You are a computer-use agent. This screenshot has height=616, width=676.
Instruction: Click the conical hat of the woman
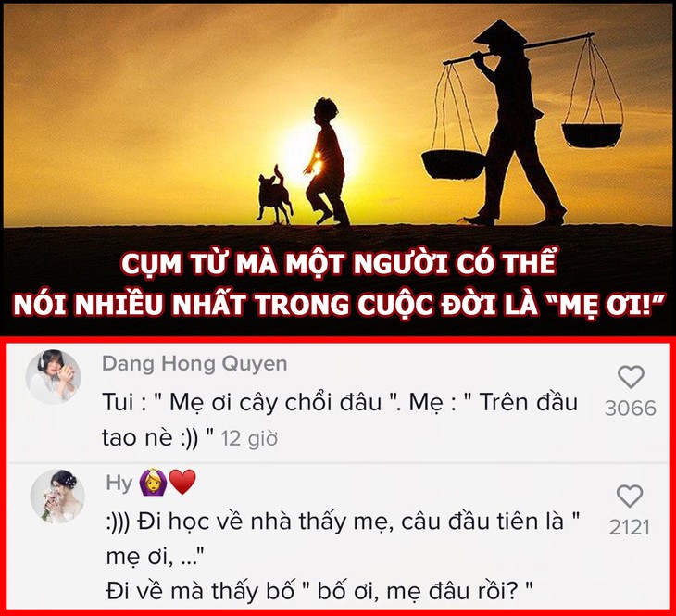(x=500, y=32)
